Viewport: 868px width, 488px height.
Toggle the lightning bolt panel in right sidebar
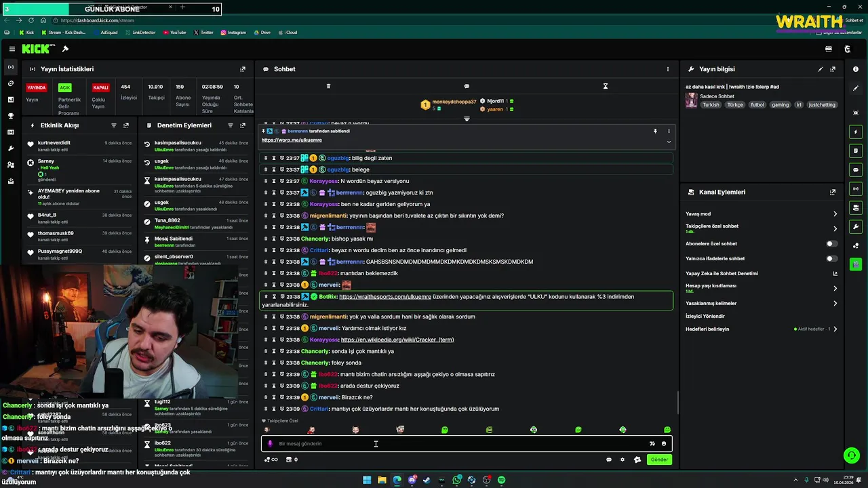[856, 131]
